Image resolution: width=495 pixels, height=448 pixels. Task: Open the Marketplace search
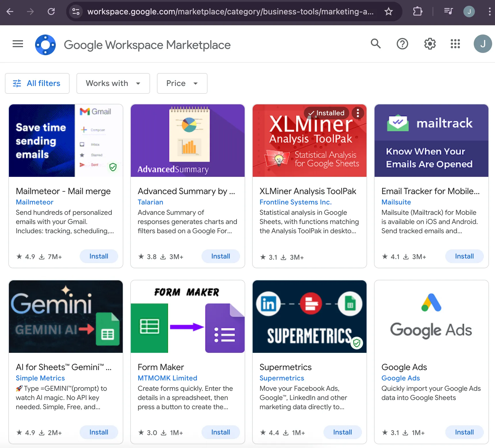[376, 44]
